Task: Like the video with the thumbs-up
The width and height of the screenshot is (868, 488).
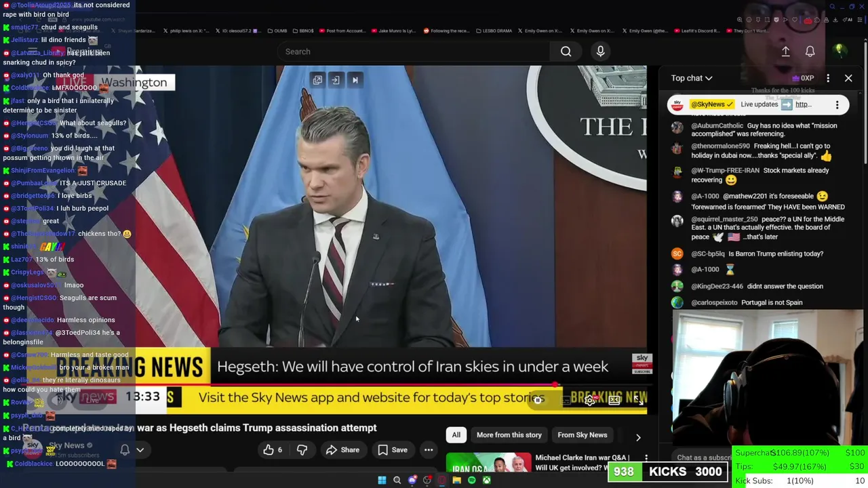Action: coord(273,450)
